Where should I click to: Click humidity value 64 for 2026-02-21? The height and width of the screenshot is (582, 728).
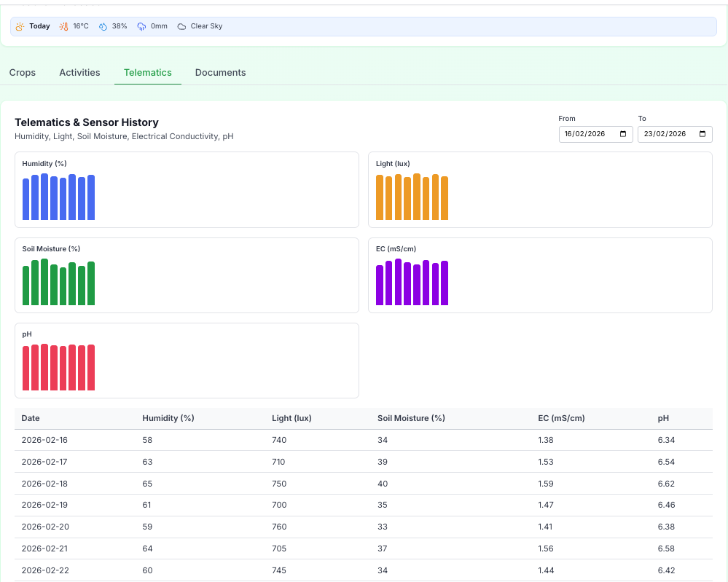click(147, 548)
